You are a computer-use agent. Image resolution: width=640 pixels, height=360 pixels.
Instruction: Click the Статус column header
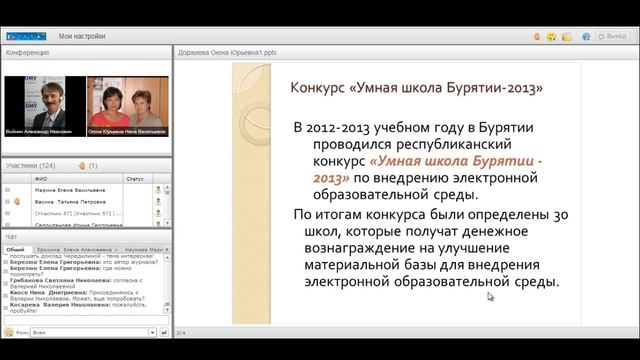(138, 179)
